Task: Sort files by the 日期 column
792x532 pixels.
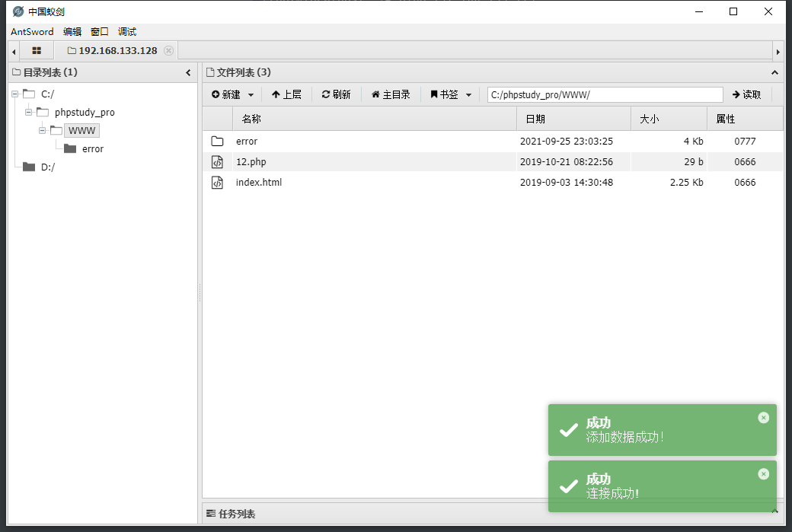Action: (x=573, y=119)
